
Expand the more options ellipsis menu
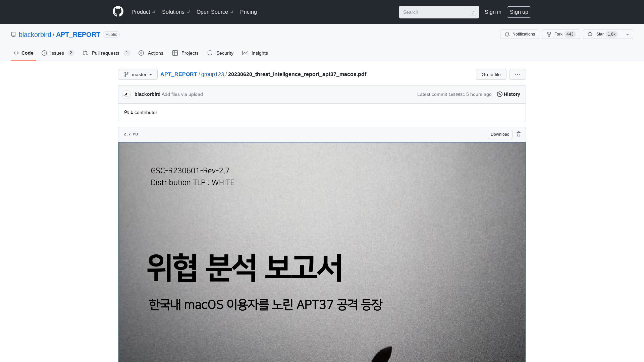point(518,74)
